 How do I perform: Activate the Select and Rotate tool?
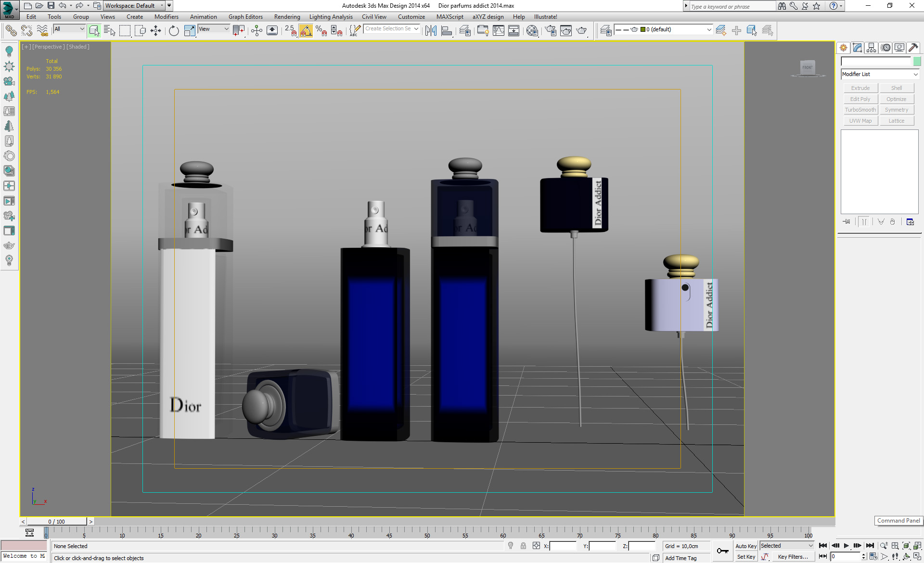coord(174,31)
